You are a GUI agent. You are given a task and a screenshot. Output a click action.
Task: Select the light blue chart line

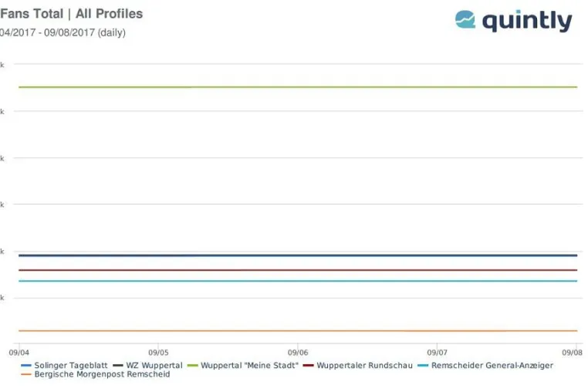[x=298, y=281]
